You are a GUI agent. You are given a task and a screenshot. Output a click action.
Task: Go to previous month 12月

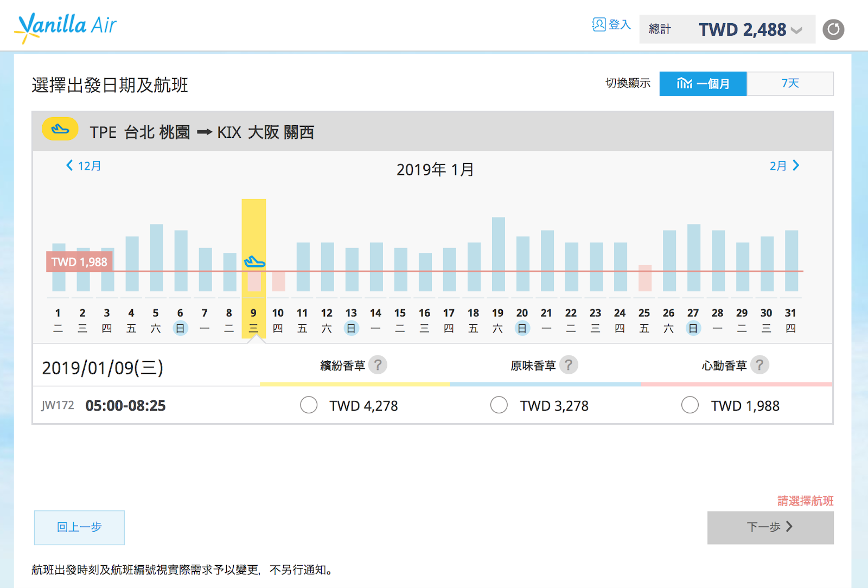coord(84,165)
